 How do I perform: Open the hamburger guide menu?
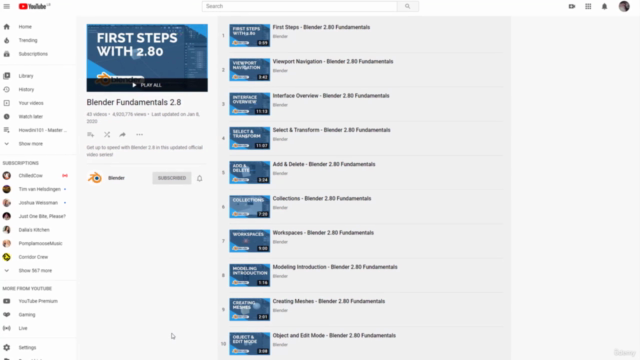pyautogui.click(x=7, y=7)
